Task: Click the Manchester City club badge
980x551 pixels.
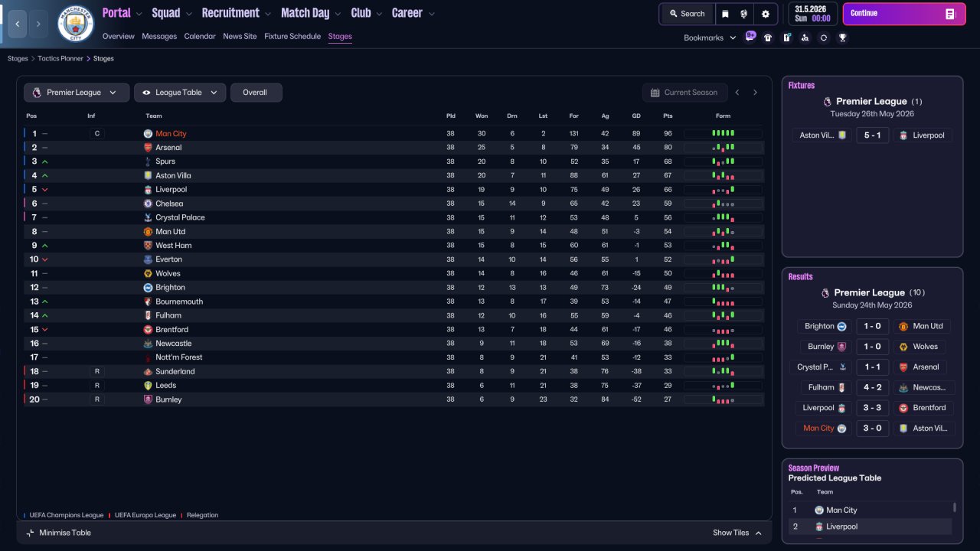Action: pyautogui.click(x=75, y=24)
